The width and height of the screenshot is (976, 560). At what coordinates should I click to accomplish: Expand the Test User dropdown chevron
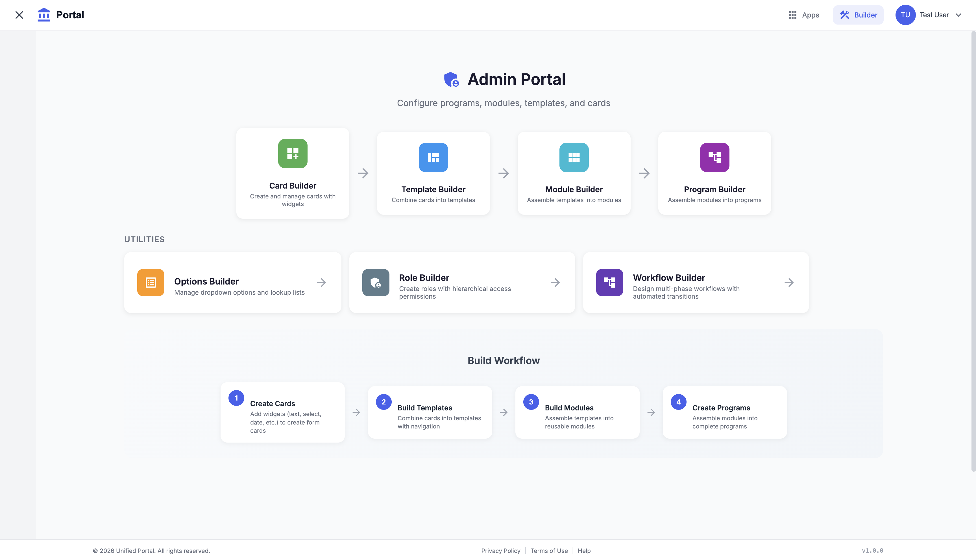coord(958,15)
